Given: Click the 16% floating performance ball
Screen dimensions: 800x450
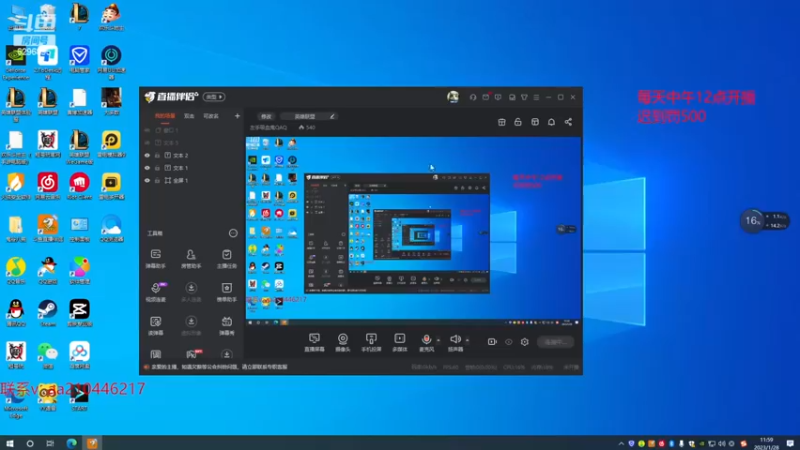Looking at the screenshot, I should [752, 221].
